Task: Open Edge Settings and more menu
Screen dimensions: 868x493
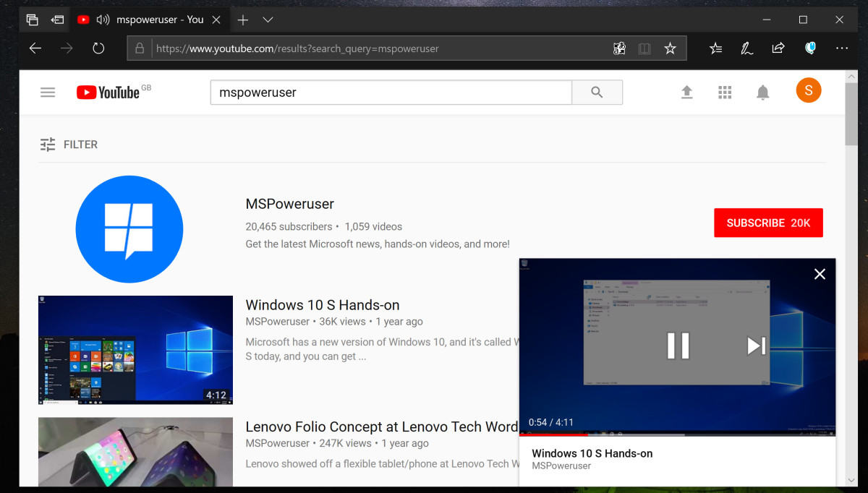Action: pyautogui.click(x=842, y=48)
